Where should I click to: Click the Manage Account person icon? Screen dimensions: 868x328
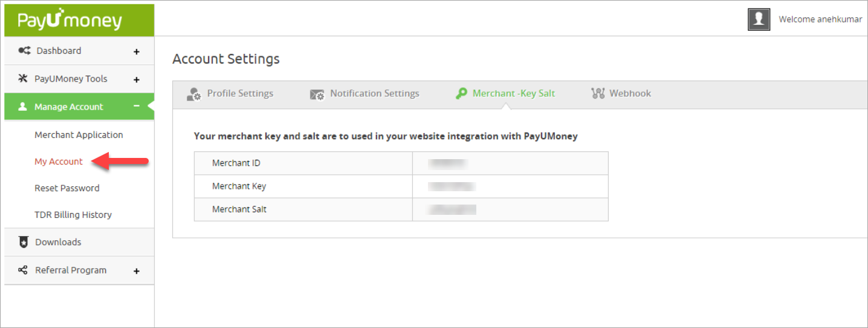[x=23, y=107]
